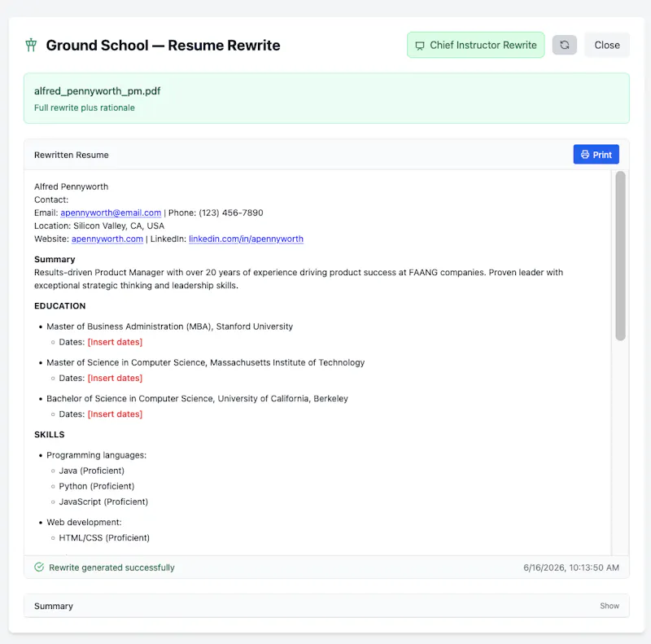This screenshot has width=651, height=644.
Task: Click 'Web development:' bullet
Action: point(84,522)
